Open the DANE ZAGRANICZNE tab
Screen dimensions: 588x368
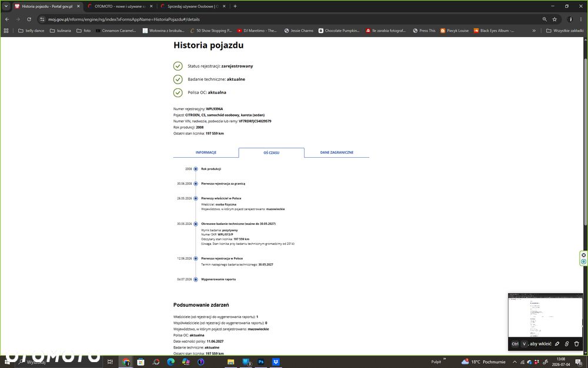(337, 152)
